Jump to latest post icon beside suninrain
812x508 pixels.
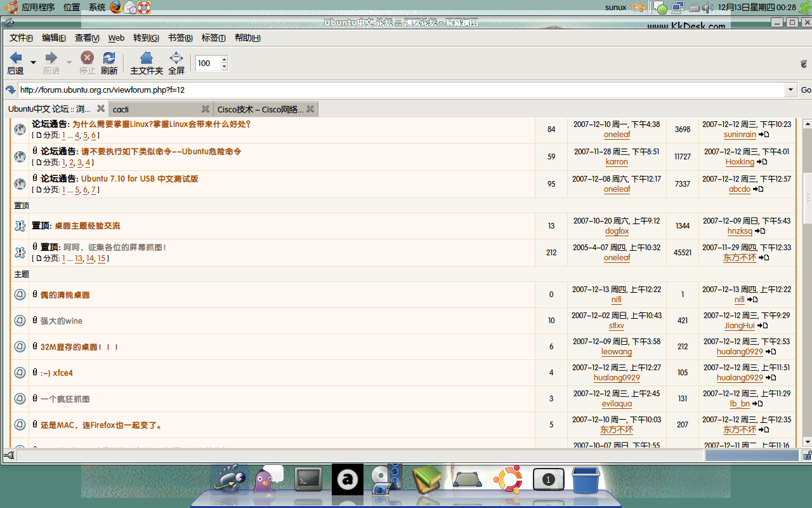(764, 135)
